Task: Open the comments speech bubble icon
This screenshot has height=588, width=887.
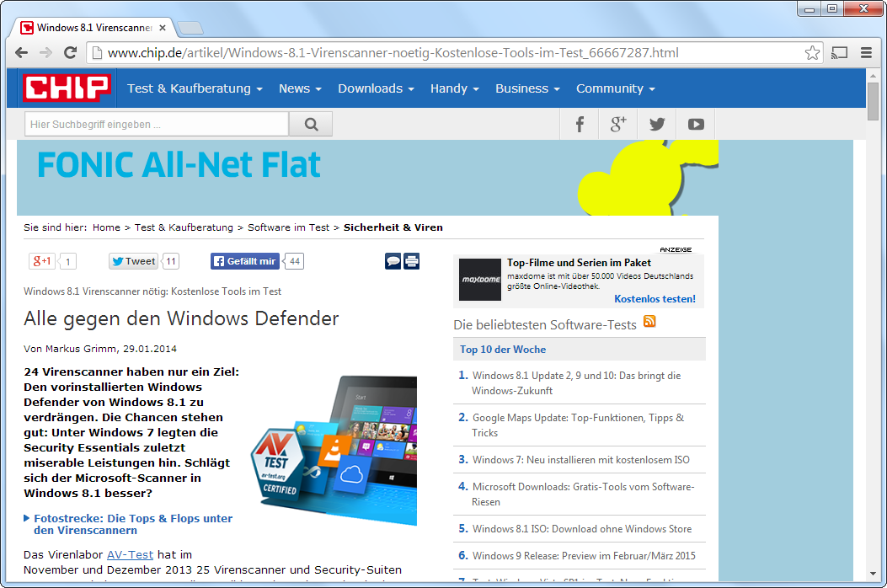Action: (393, 261)
